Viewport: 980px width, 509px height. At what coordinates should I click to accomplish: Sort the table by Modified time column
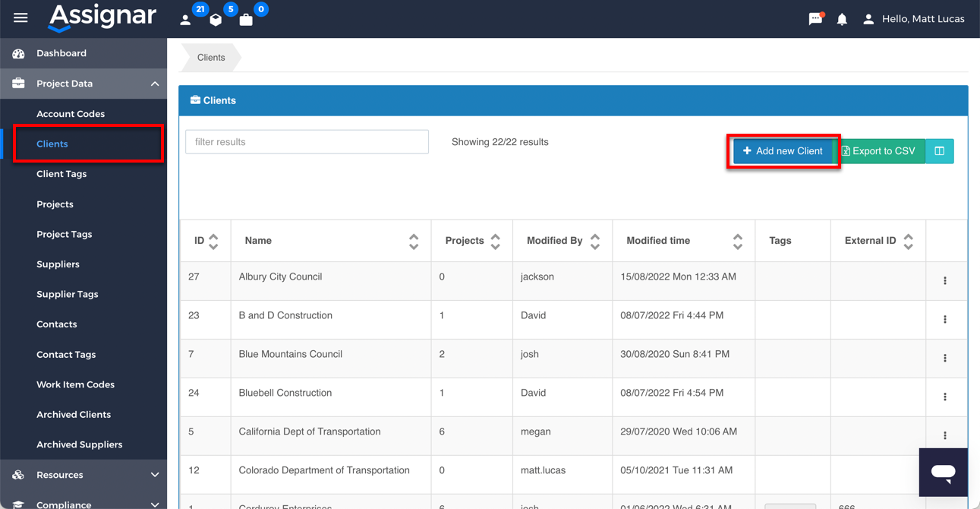click(x=738, y=242)
